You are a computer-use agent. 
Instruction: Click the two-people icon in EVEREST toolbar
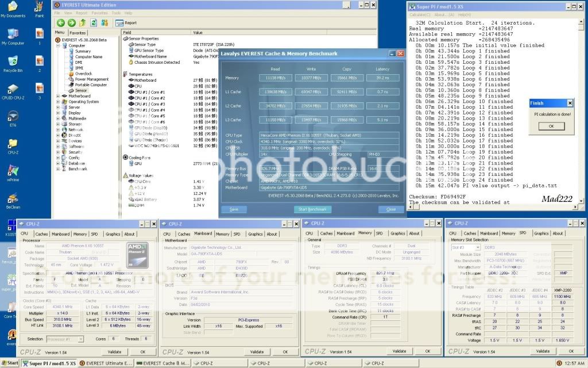pos(105,23)
